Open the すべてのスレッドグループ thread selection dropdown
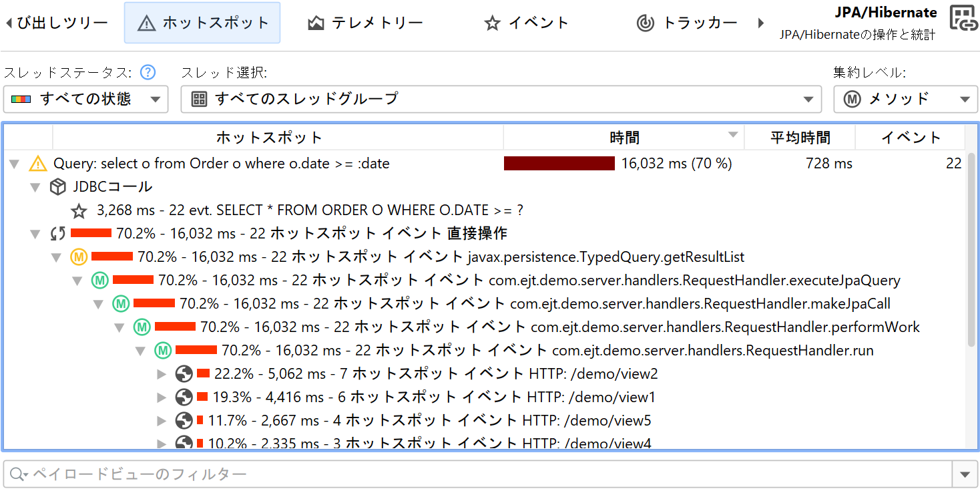 pyautogui.click(x=501, y=100)
